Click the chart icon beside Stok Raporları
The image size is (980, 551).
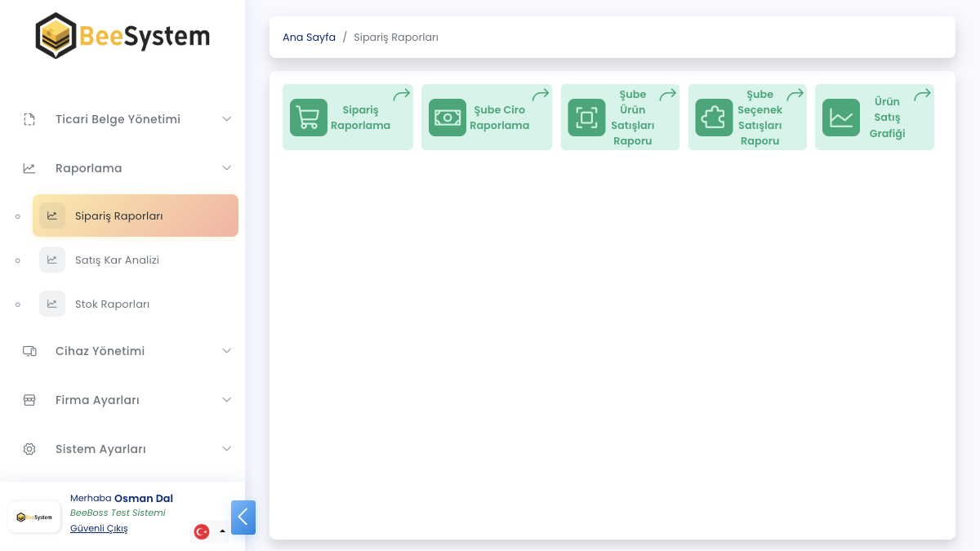pyautogui.click(x=52, y=304)
